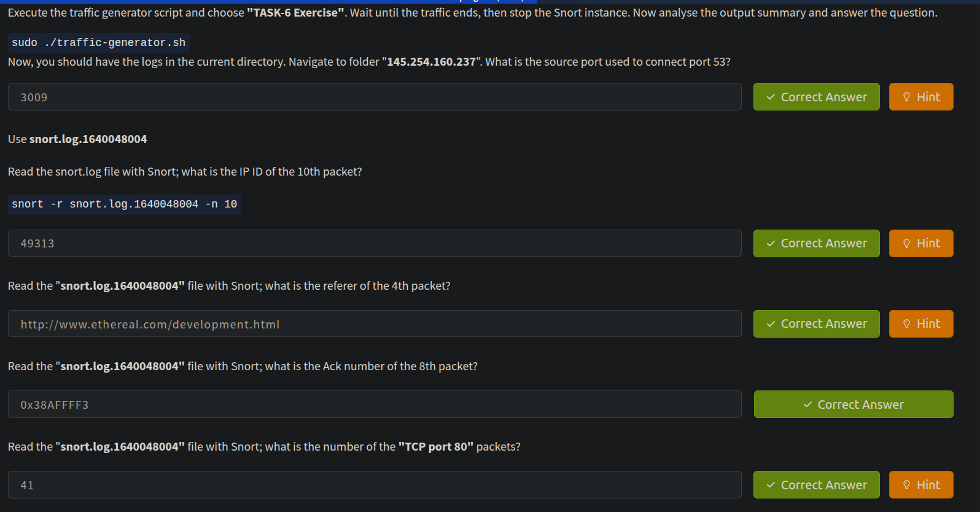Click the lightbulb Hint icon beside the 49313 answer

coord(906,244)
